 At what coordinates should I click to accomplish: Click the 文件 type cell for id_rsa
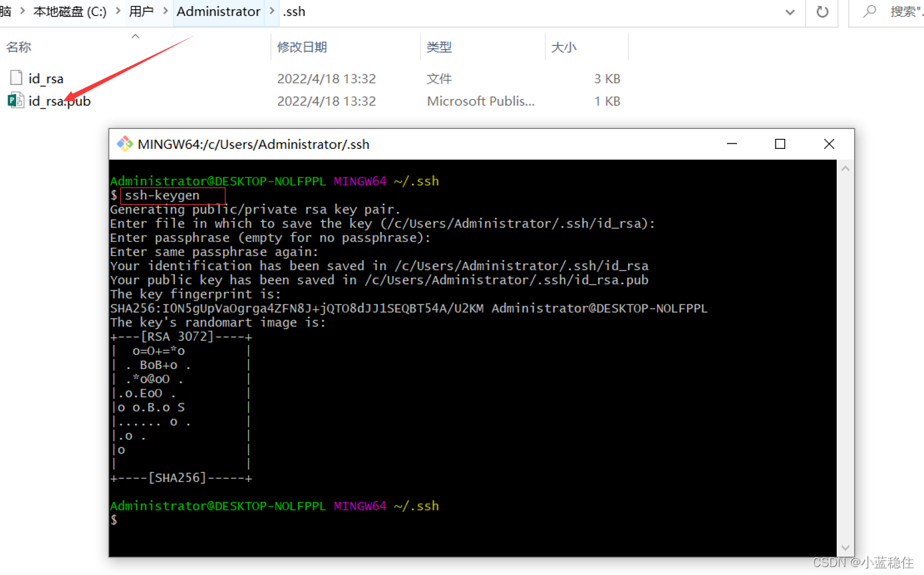tap(439, 78)
